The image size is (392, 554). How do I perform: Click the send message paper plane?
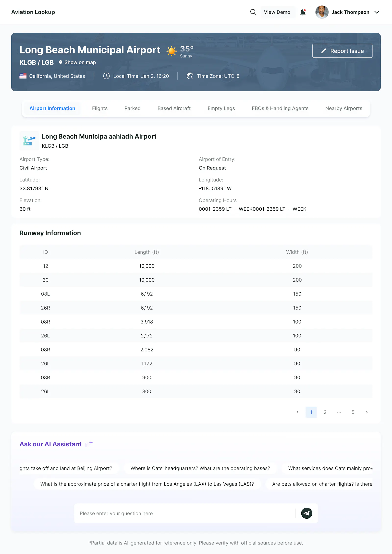[x=306, y=513]
